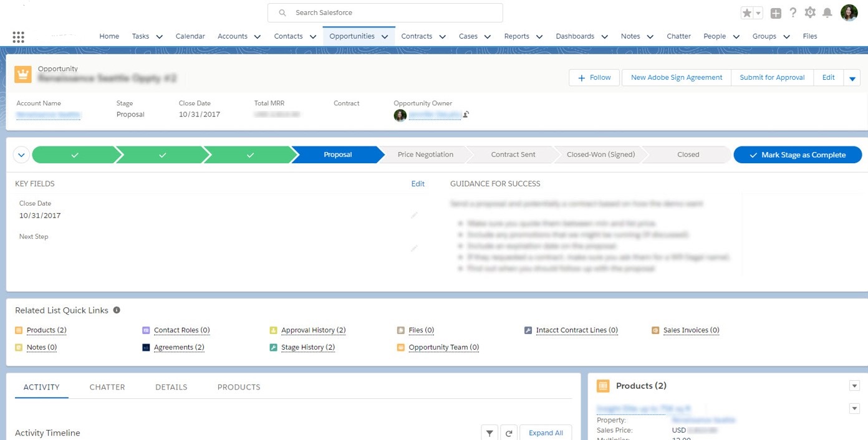This screenshot has width=868, height=440.
Task: Open the Files navigation tab
Action: (x=810, y=36)
